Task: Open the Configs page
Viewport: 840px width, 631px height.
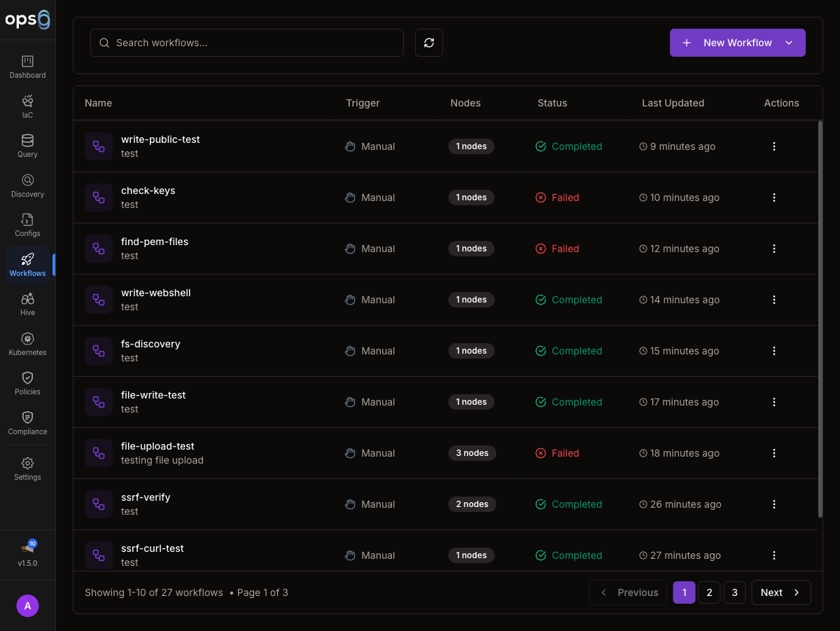Action: click(28, 225)
